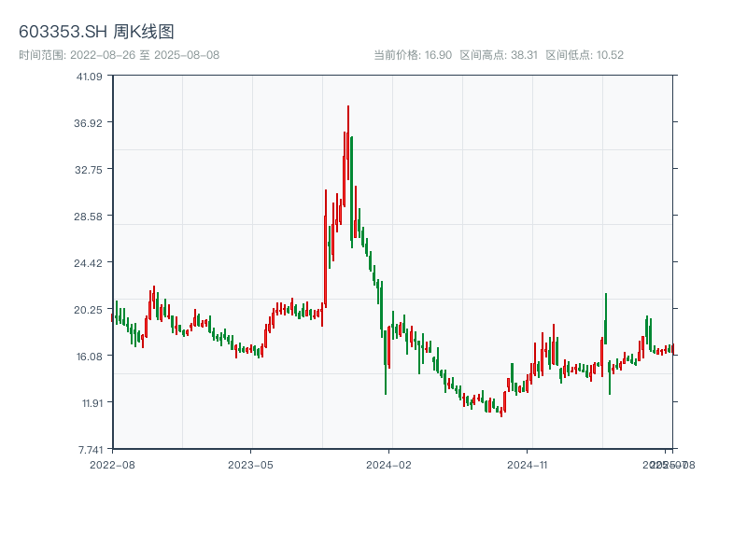This screenshot has height=560, width=747.
Task: Click y-axis value 24.42
Action: pyautogui.click(x=88, y=263)
